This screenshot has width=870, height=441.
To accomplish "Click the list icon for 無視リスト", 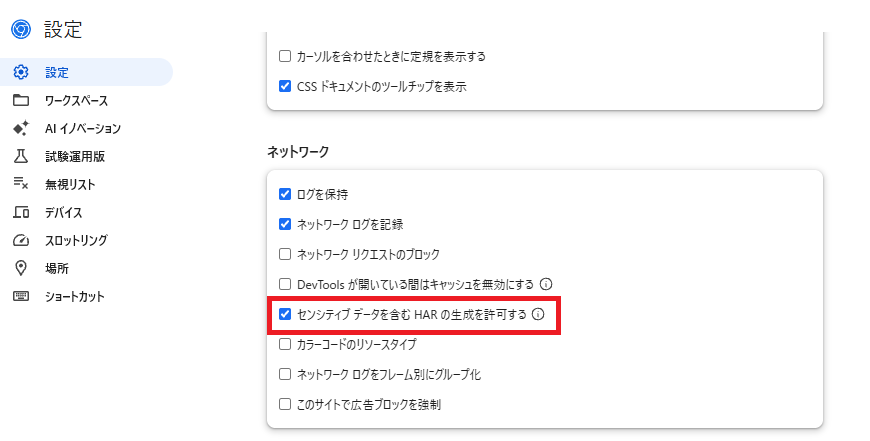I will click(x=21, y=184).
